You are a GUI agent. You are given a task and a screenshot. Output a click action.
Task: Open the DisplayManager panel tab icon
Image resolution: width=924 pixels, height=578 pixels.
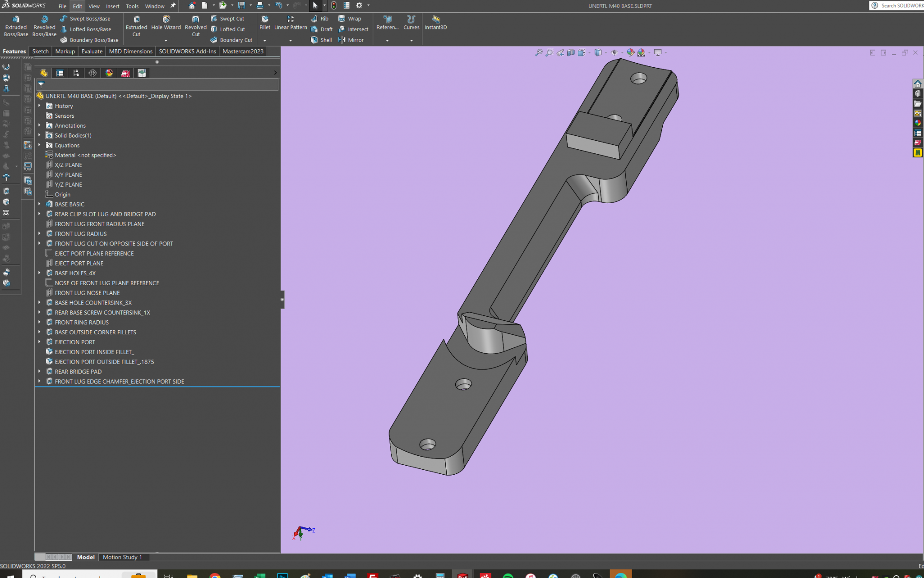pyautogui.click(x=109, y=73)
